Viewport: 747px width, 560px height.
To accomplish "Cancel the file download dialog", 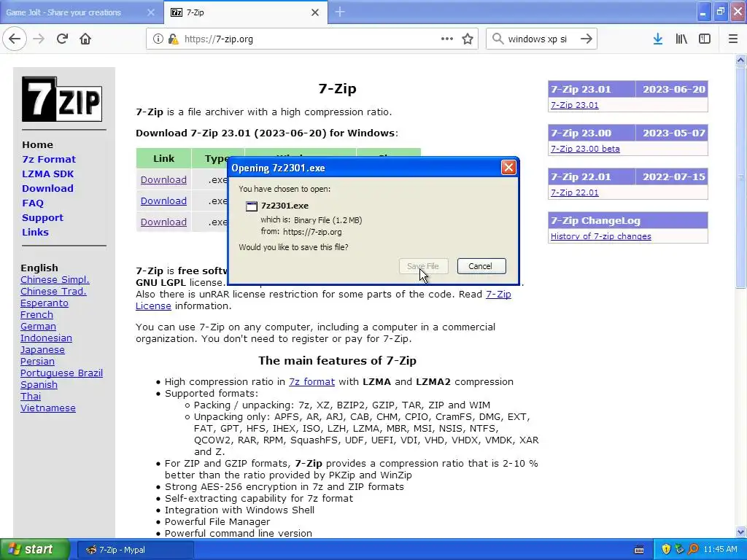I will (481, 266).
